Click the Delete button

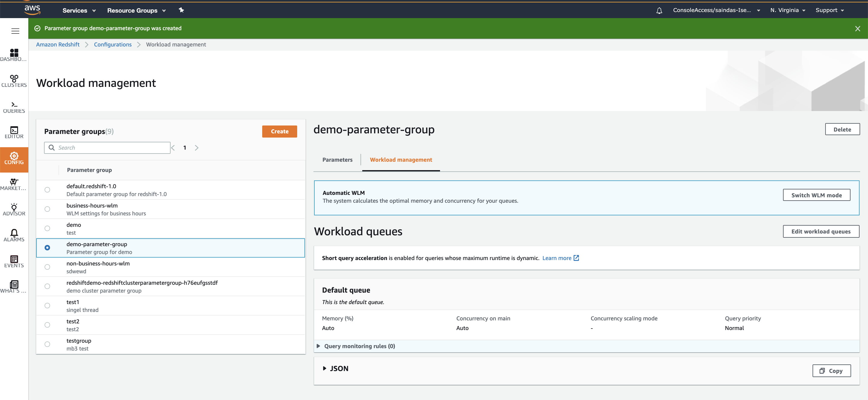pyautogui.click(x=842, y=129)
